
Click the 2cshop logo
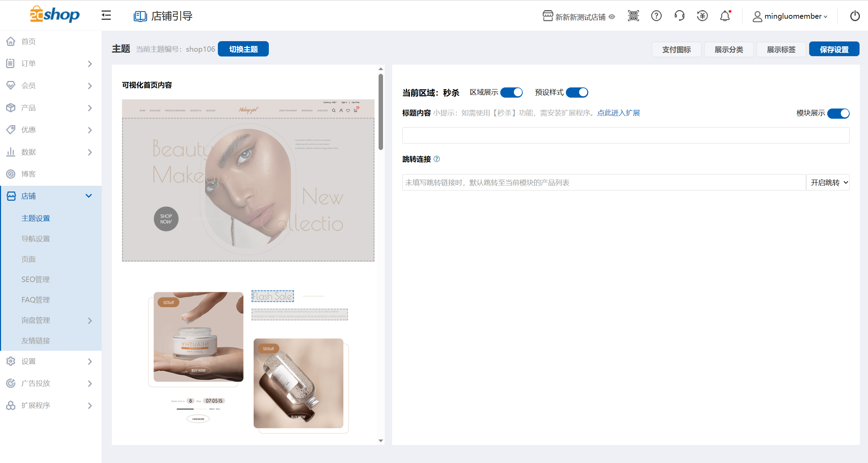click(54, 15)
